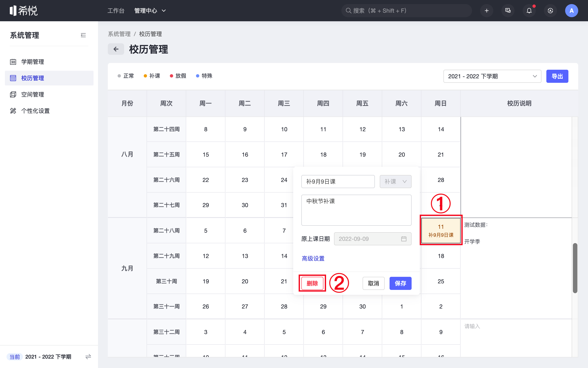Click day 3 in 第三十二周 row
588x368 pixels.
click(206, 332)
